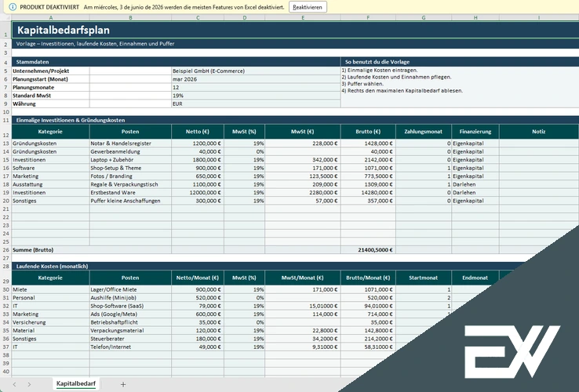Go to previous sheet with left arrow

(x=14, y=384)
